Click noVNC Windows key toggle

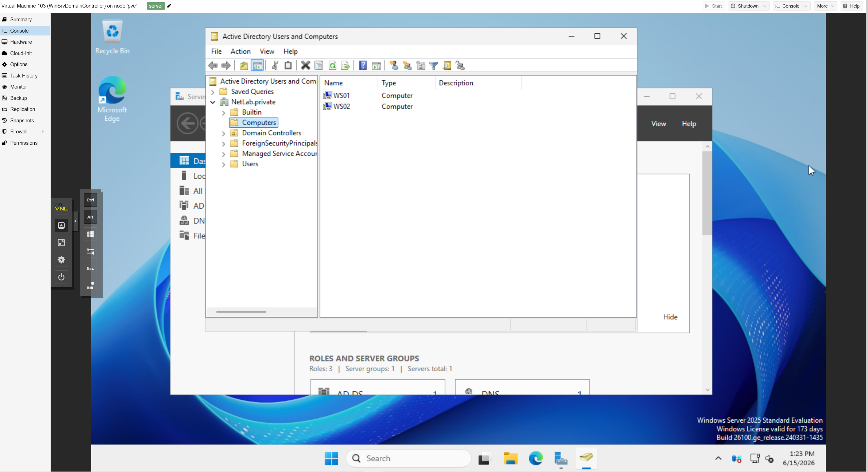coord(90,234)
